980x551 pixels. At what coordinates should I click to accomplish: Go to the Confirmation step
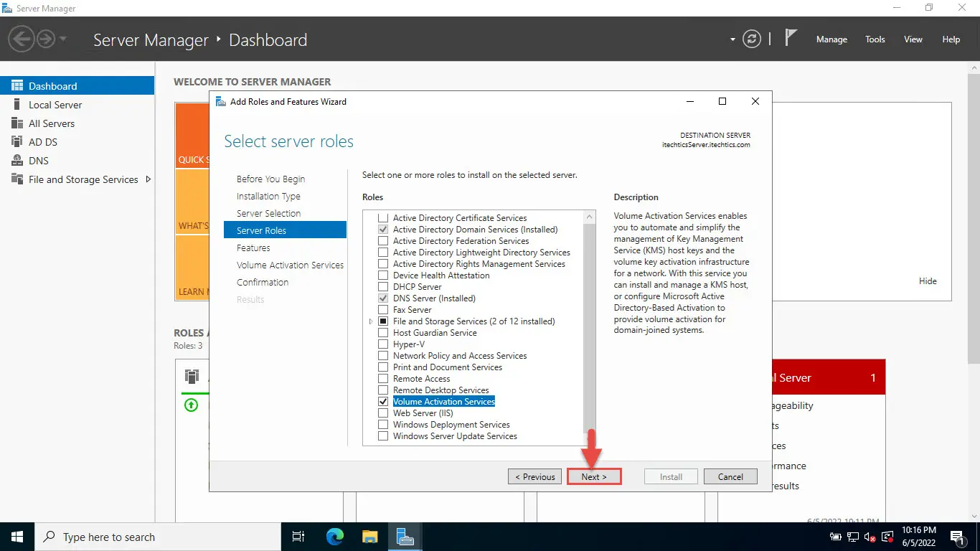coord(263,283)
